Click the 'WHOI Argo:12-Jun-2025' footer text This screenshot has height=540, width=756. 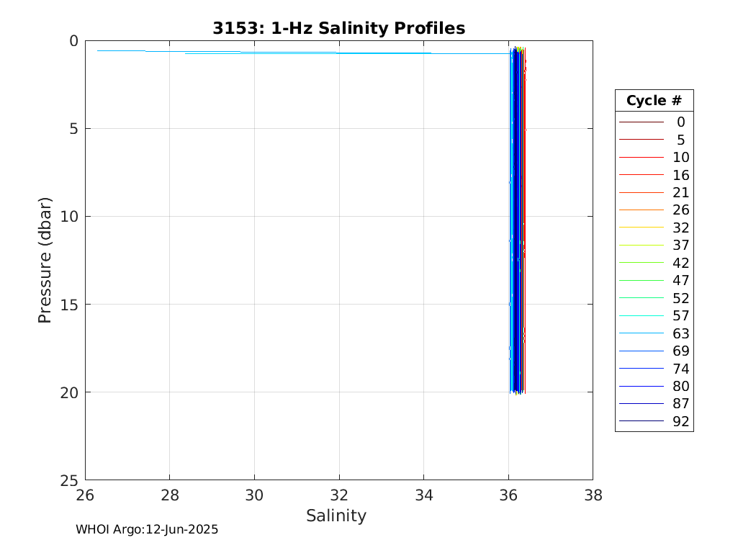click(147, 529)
